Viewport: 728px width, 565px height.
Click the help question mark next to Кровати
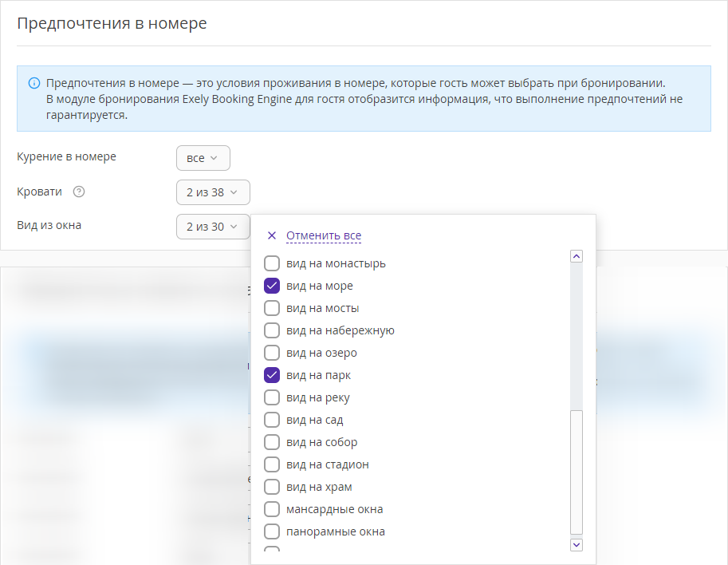coord(79,192)
